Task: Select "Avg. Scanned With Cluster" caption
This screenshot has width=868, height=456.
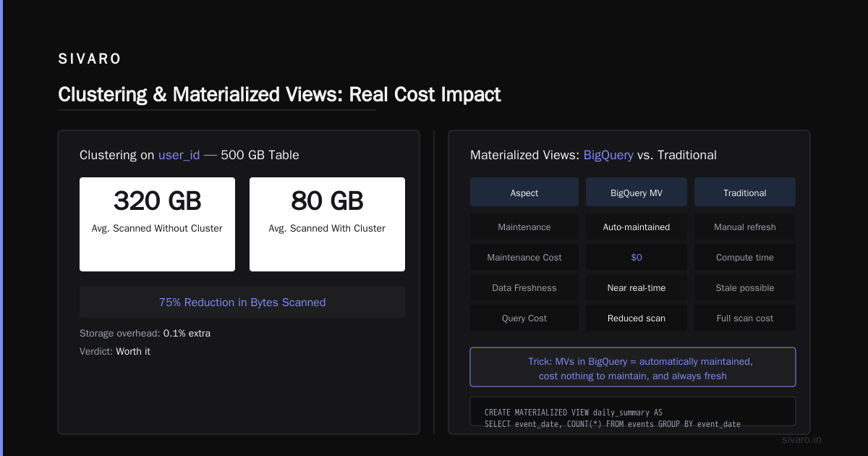Action: click(327, 228)
